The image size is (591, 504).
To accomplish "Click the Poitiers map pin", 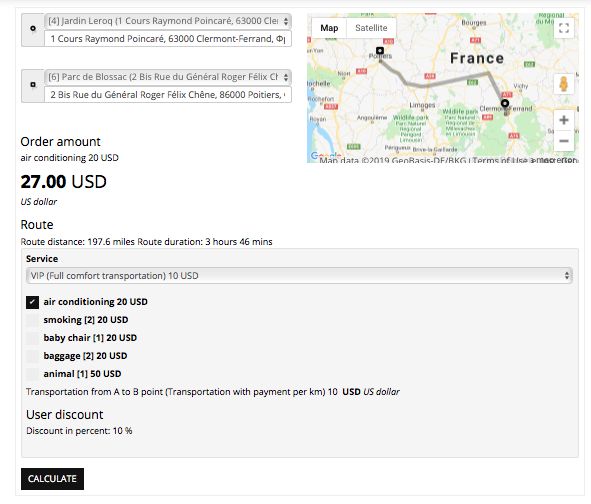I will (x=380, y=51).
